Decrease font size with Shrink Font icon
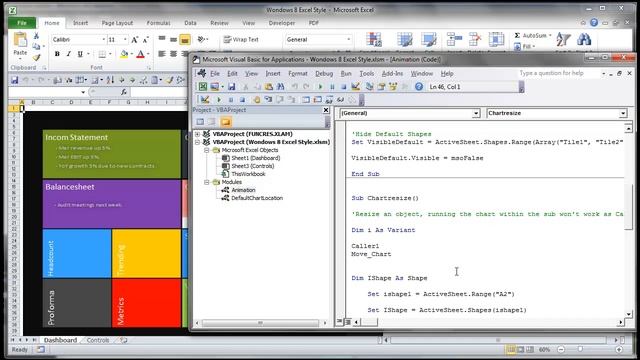Screen dimensions: 640x360 (145, 40)
